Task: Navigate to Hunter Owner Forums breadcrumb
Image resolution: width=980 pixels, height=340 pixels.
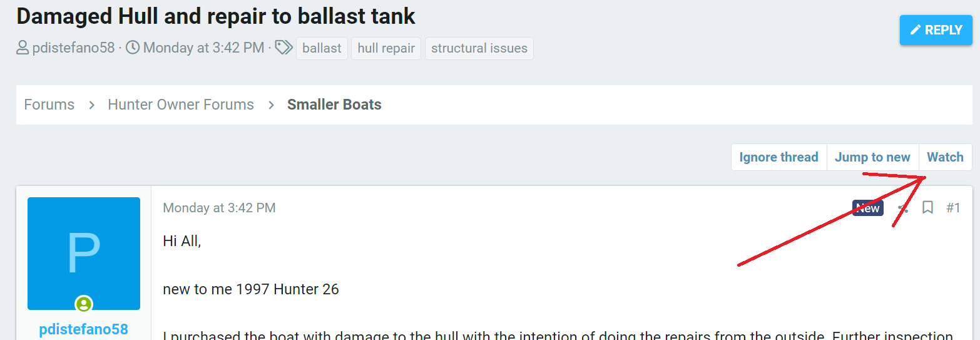Action: [x=181, y=105]
